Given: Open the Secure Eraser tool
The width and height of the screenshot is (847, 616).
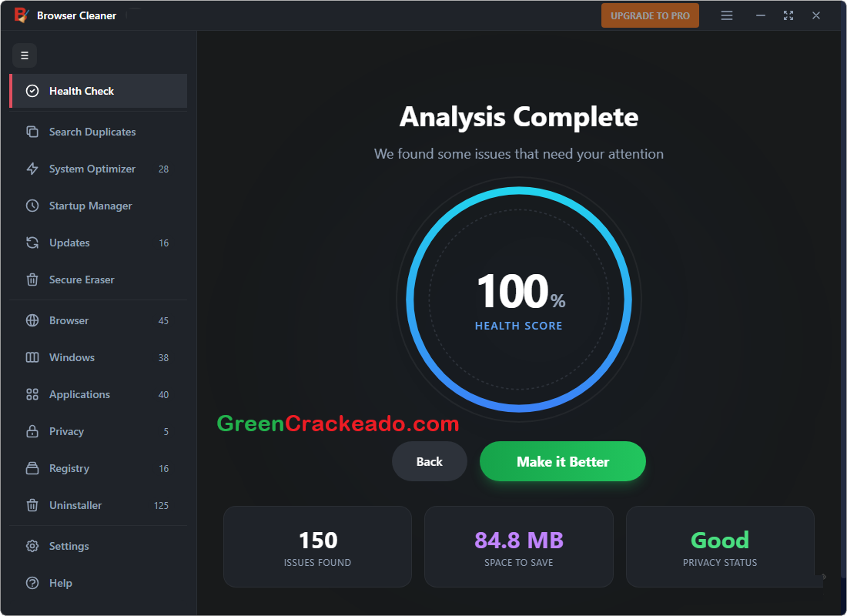Looking at the screenshot, I should [x=82, y=280].
